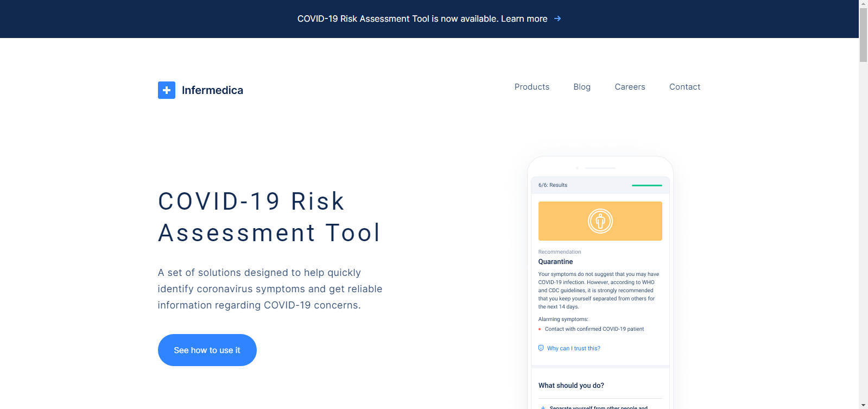Viewport: 868px width, 409px height.
Task: Click the arrow icon after Learn more
Action: click(557, 18)
